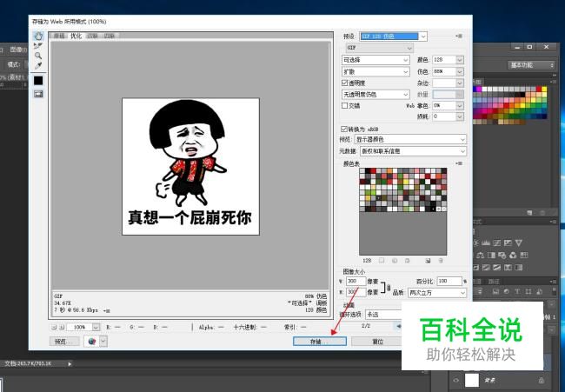565x392 pixels.
Task: Switch to the 优化 (Optimized) tab
Action: point(76,36)
